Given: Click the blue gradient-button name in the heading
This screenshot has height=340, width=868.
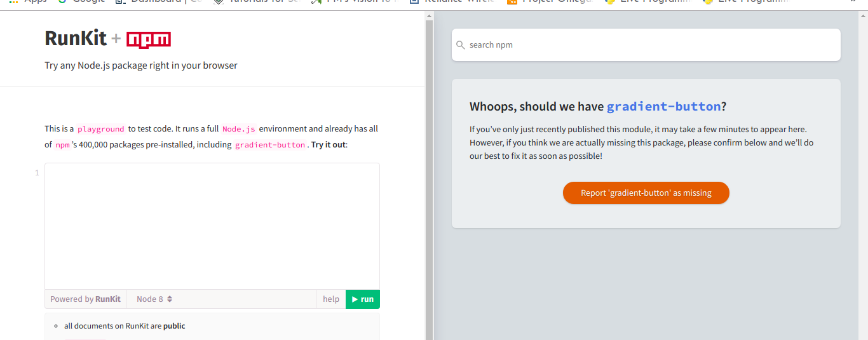Looking at the screenshot, I should coord(664,106).
